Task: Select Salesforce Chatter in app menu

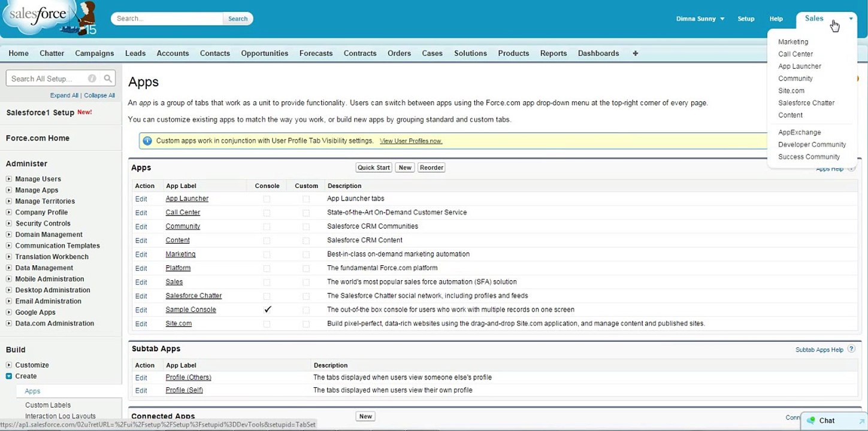Action: [x=806, y=103]
